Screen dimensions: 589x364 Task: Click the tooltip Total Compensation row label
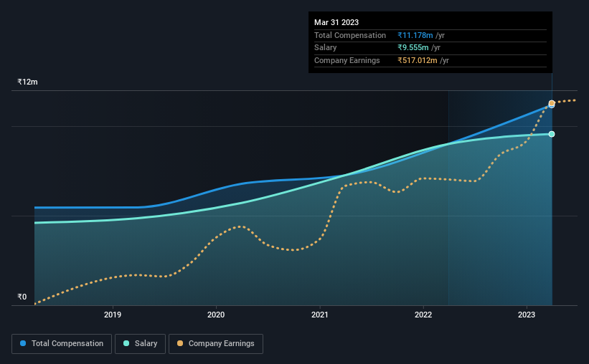tap(349, 35)
